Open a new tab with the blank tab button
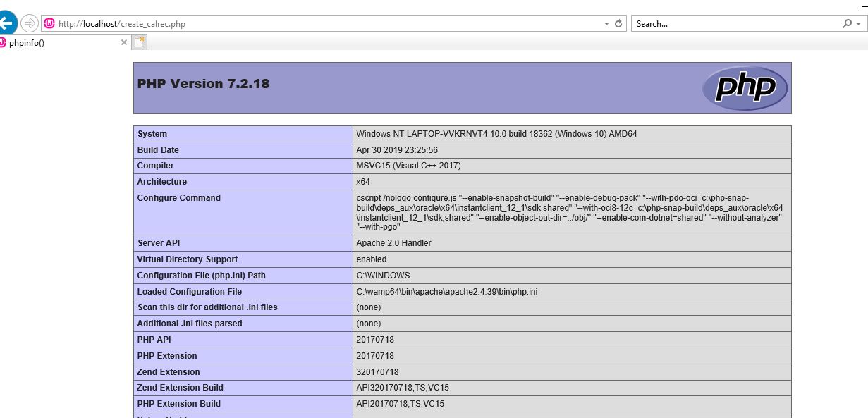 [140, 42]
